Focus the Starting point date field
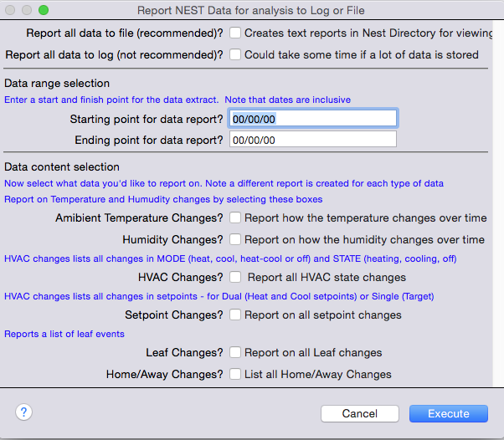This screenshot has height=440, width=504. point(313,119)
